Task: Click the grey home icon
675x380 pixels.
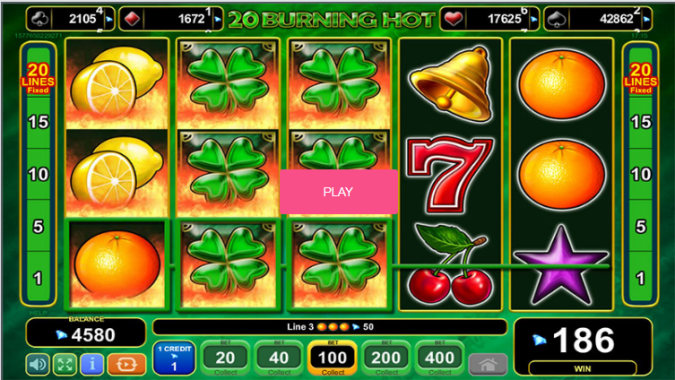Action: 488,365
